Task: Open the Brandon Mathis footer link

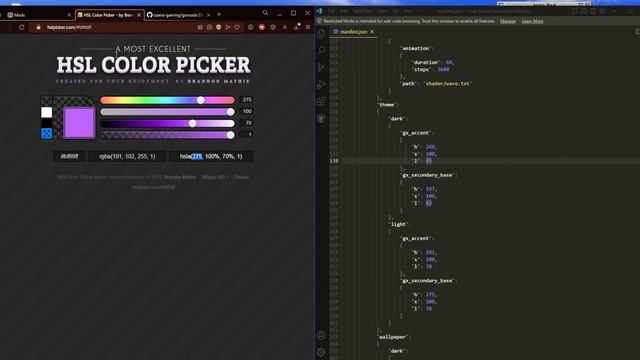Action: pyautogui.click(x=180, y=177)
